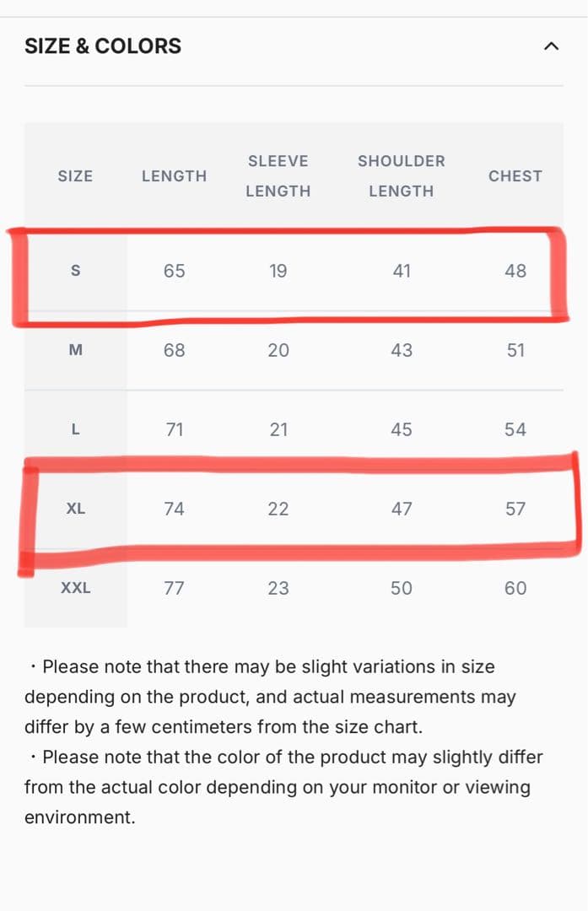Click the LENGTH column header
Screen dimensions: 588x911
tap(174, 176)
